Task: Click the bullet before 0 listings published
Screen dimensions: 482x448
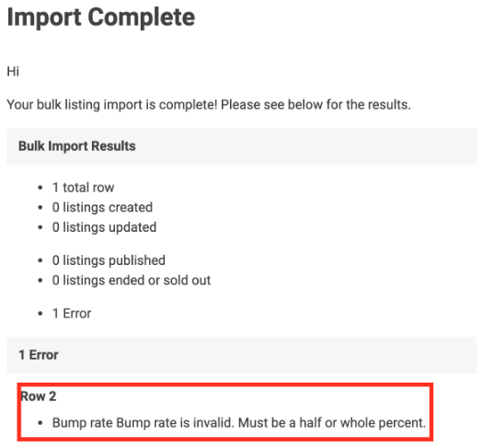Action: 40,260
